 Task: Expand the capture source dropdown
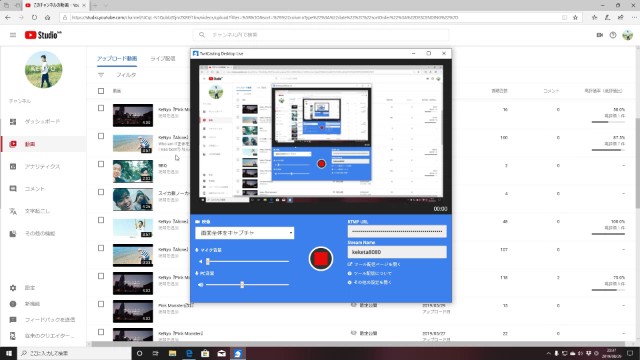(244, 233)
